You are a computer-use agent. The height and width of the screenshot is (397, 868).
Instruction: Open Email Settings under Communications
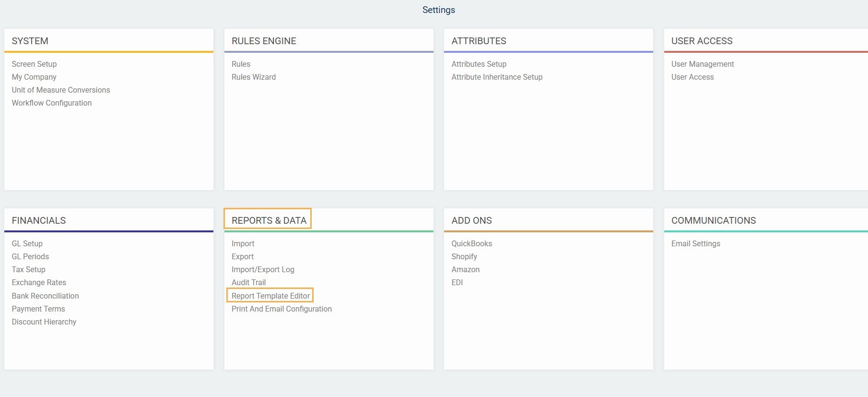click(695, 243)
